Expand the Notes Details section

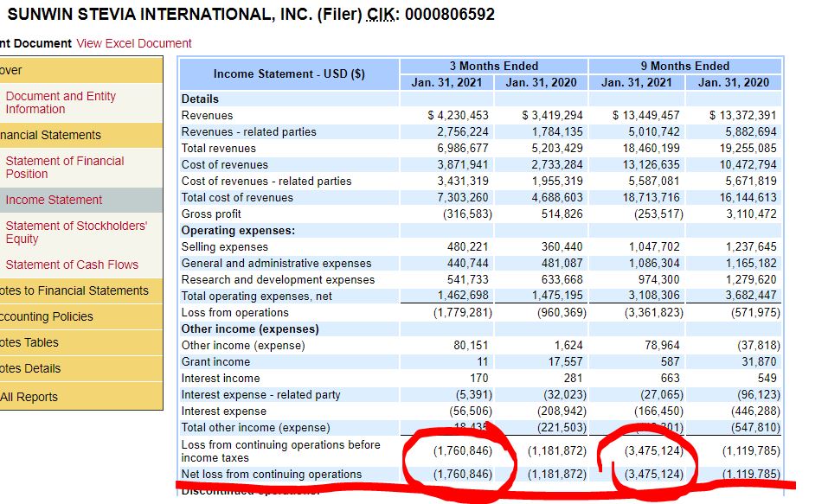click(x=31, y=368)
